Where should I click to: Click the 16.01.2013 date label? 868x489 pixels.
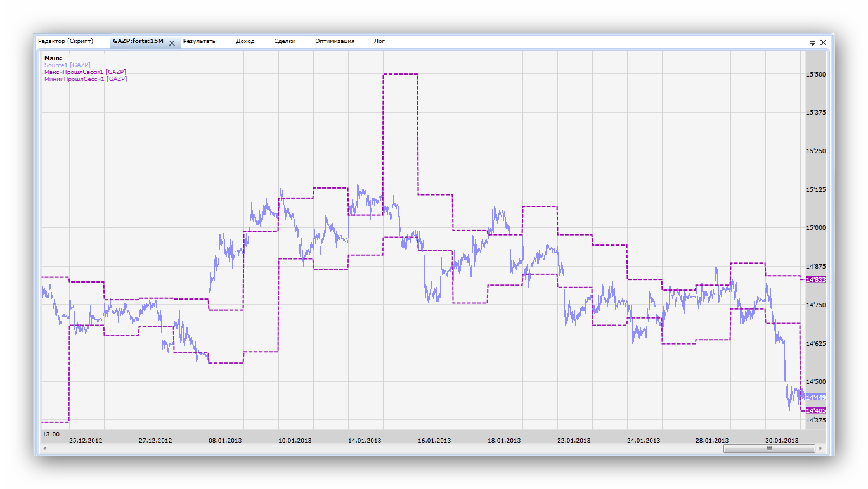[434, 440]
